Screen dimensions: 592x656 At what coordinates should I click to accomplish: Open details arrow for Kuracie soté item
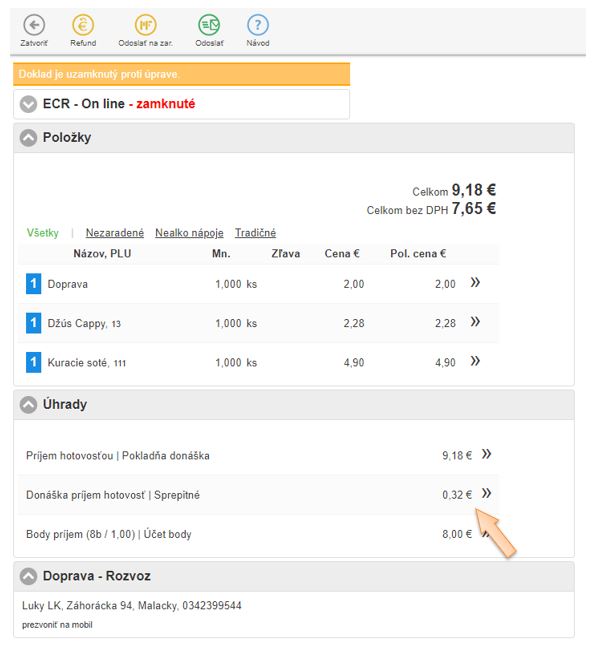click(475, 361)
